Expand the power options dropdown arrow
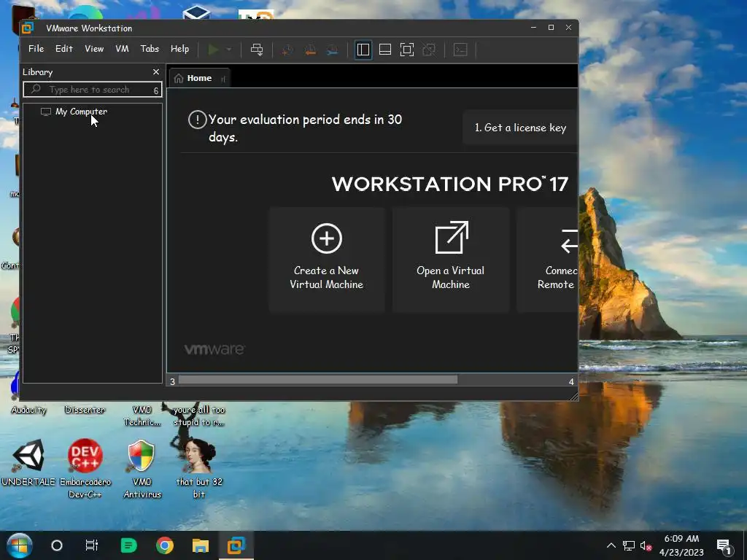The image size is (747, 560). (228, 50)
